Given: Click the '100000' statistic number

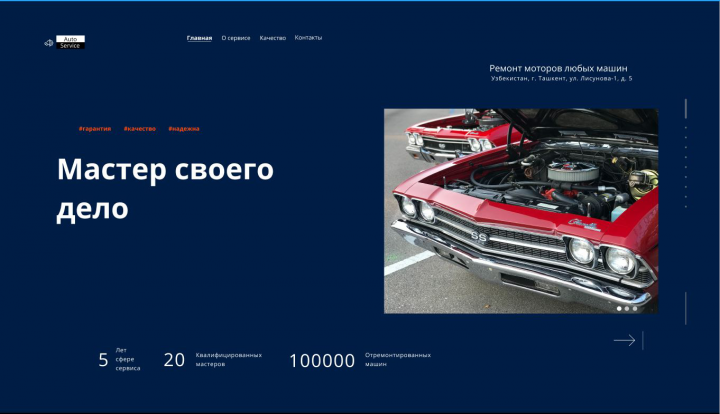Looking at the screenshot, I should (x=322, y=361).
